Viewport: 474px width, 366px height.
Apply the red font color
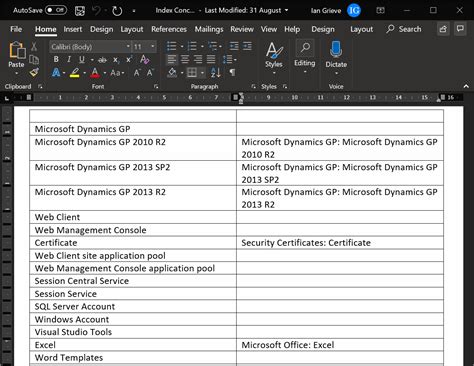tap(95, 73)
